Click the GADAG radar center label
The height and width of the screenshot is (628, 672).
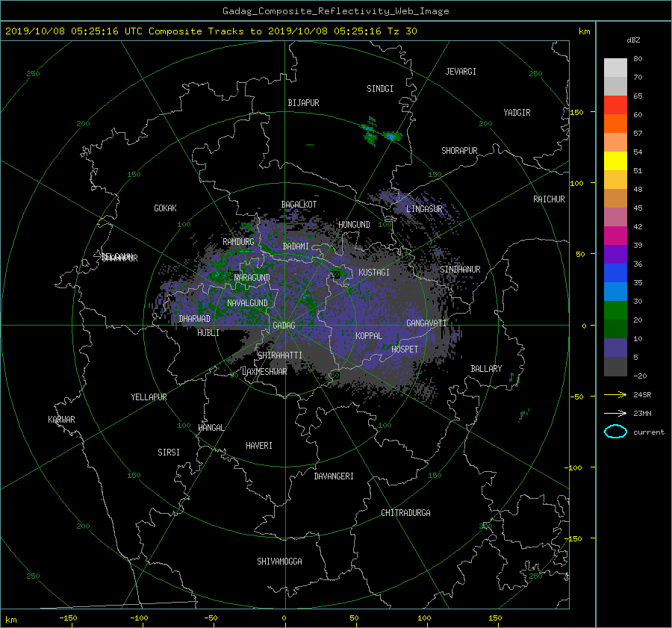point(284,326)
